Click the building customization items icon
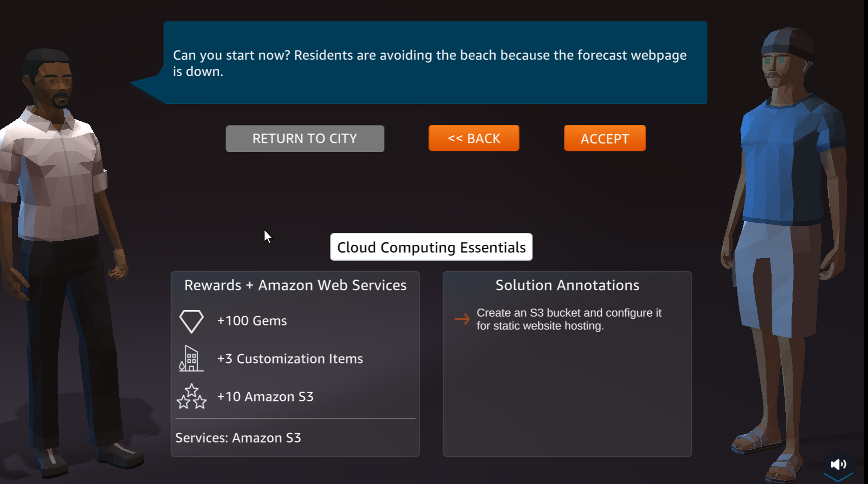 tap(191, 359)
